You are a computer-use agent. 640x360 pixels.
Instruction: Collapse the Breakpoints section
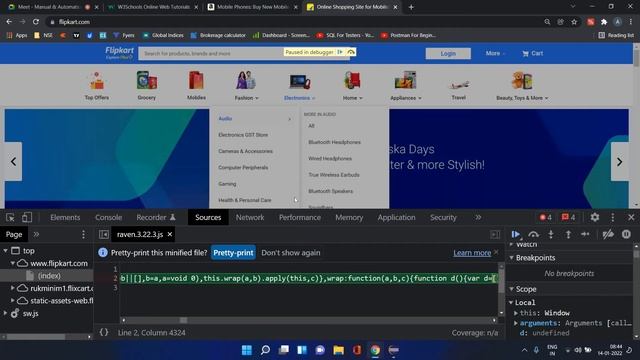click(x=511, y=258)
